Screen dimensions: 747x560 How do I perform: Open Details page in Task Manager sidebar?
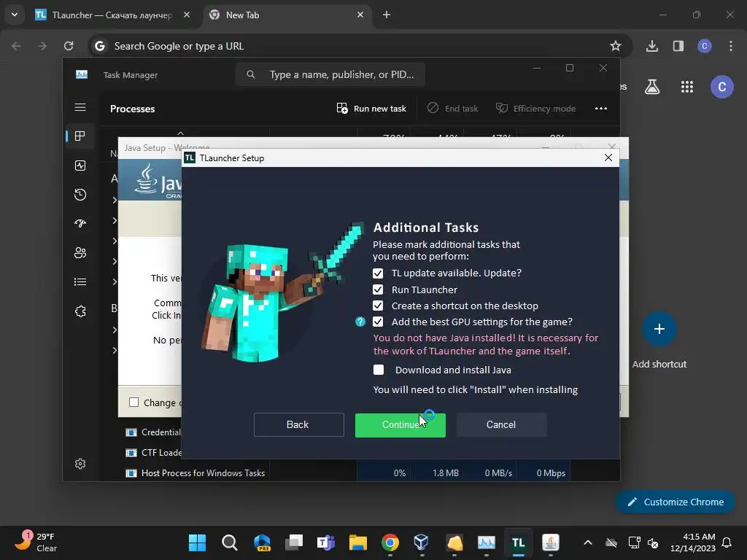click(80, 282)
